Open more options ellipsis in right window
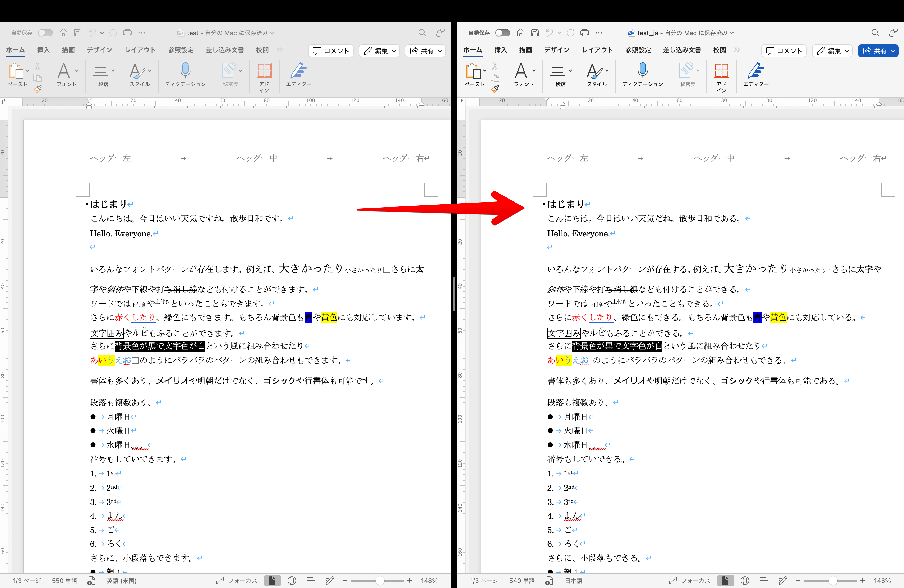The image size is (904, 588). [599, 33]
